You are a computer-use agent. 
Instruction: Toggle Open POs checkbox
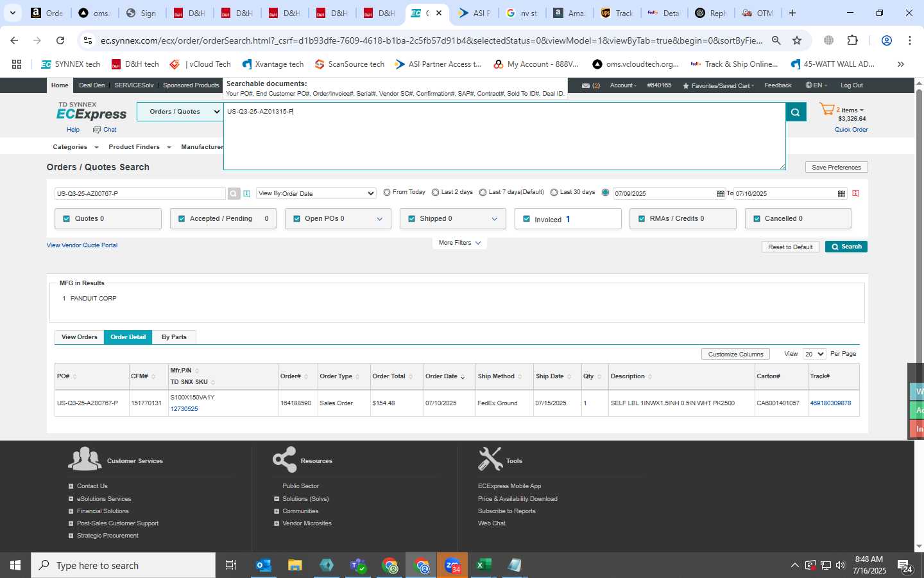(296, 219)
